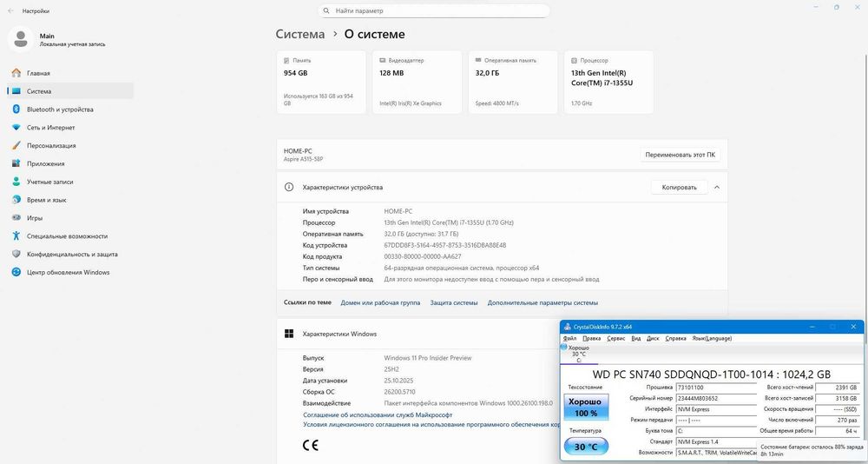Screen dimensions: 868x464
Task: Click the shield icon for Конфиденциальность и защита
Action: [x=16, y=254]
